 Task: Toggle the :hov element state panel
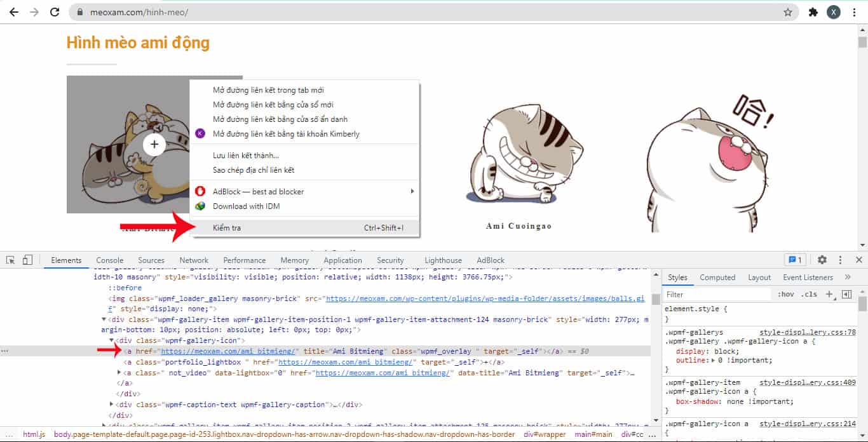tap(785, 295)
